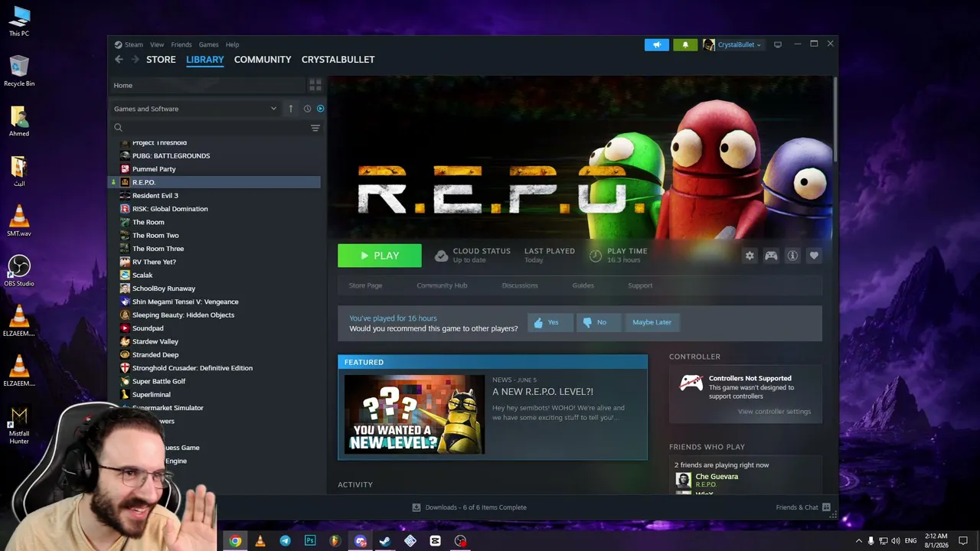980x551 pixels.
Task: Show hidden system tray icons chevron
Action: [x=859, y=541]
